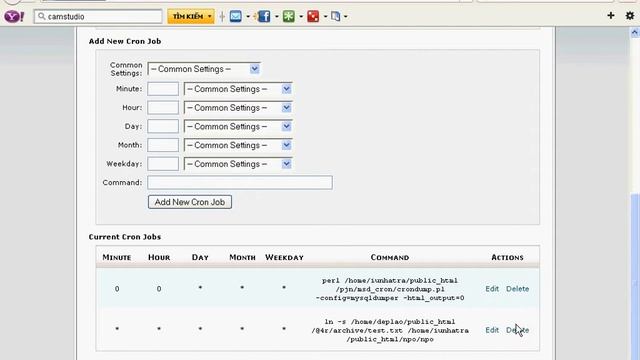Focus the Weekday text field

(x=163, y=164)
